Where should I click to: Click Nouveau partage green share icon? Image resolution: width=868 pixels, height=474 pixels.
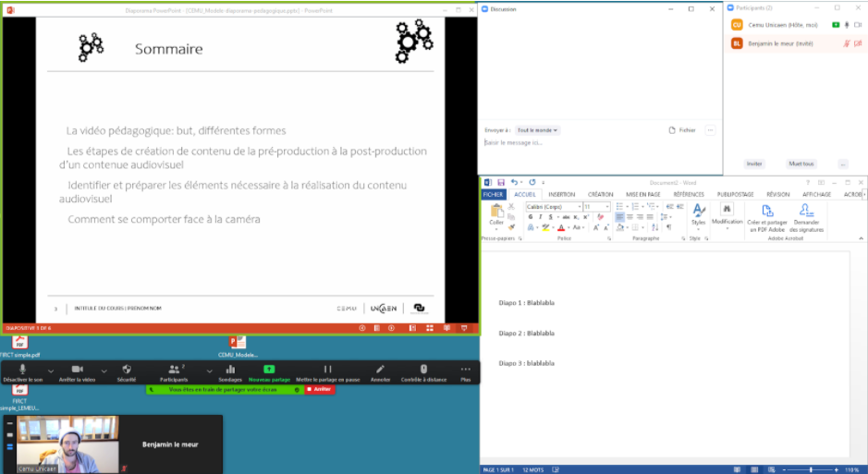[x=269, y=370]
